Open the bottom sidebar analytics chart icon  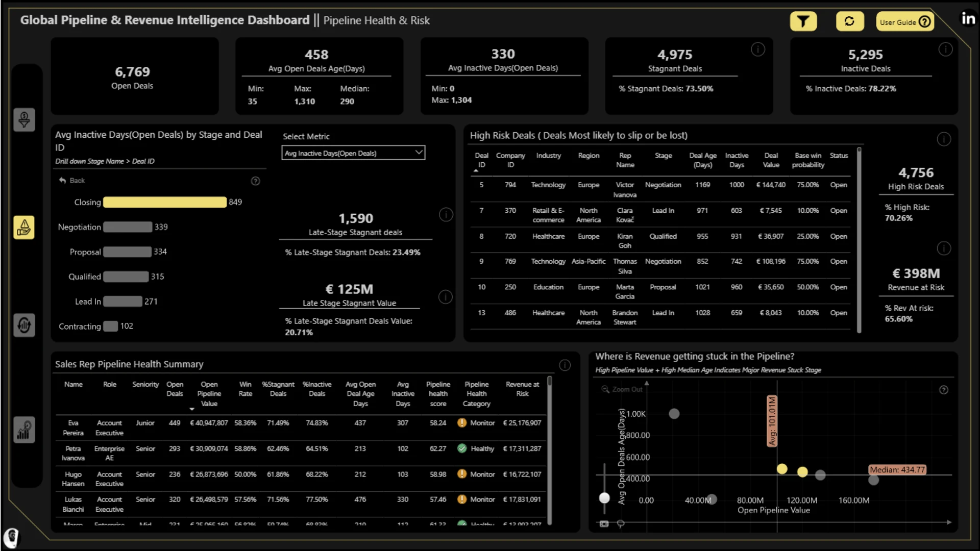click(24, 430)
